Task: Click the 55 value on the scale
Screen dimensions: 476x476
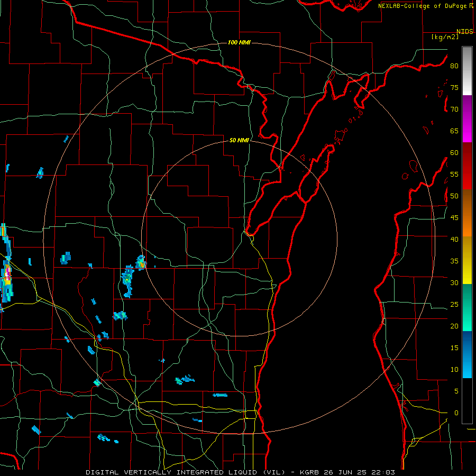Action: pyautogui.click(x=454, y=175)
